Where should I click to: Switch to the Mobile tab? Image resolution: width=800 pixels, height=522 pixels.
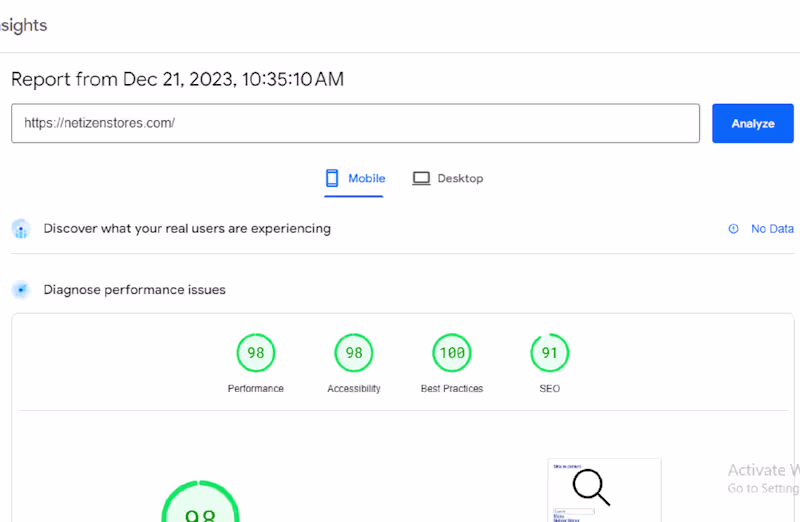(355, 178)
